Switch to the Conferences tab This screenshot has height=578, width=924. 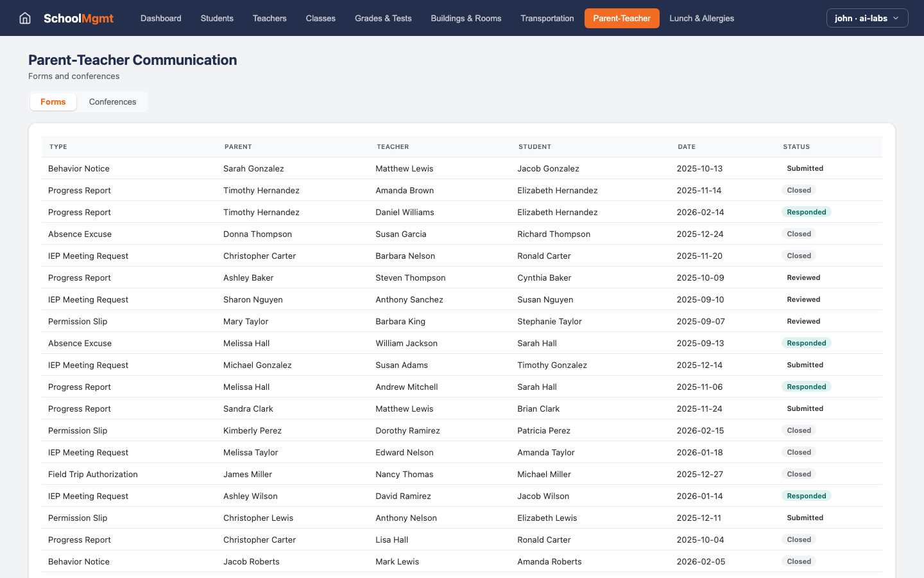click(x=112, y=101)
